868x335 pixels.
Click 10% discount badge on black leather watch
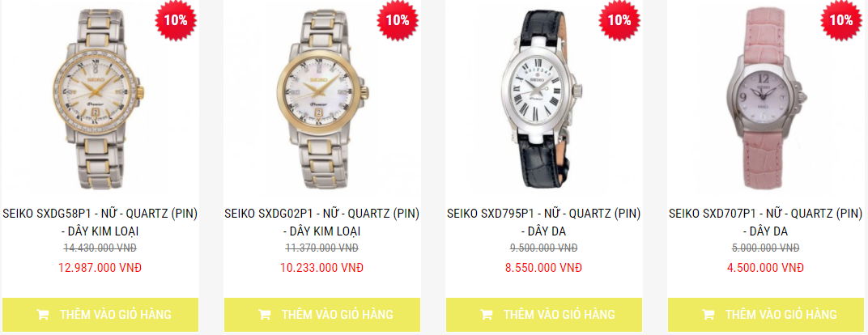coord(619,20)
